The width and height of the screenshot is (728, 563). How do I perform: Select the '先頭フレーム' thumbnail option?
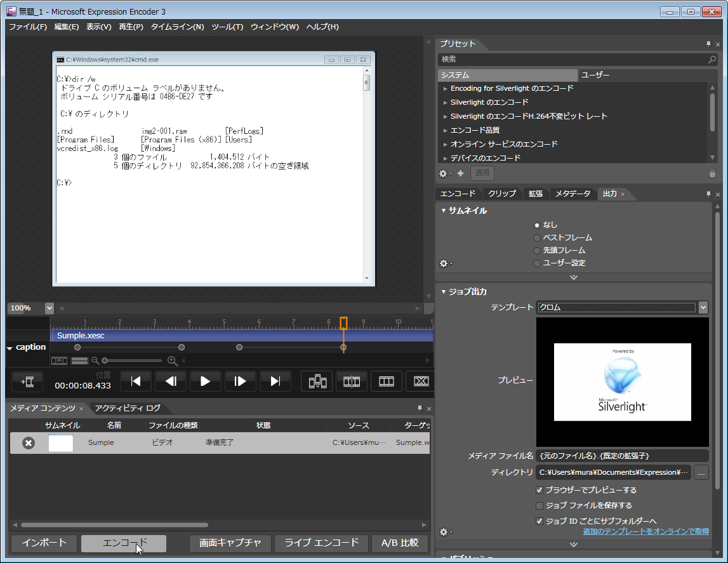click(x=537, y=251)
